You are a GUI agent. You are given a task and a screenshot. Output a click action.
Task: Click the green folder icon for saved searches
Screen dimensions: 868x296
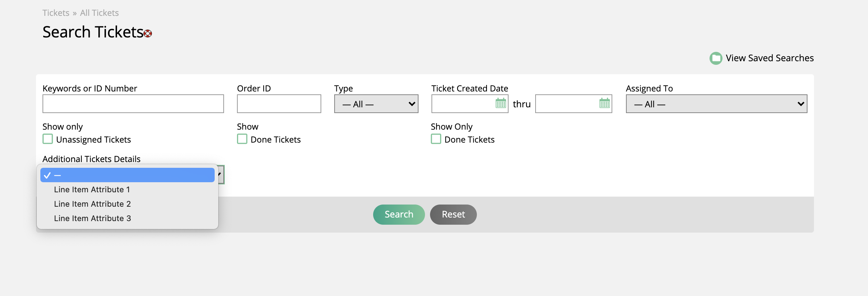[716, 58]
